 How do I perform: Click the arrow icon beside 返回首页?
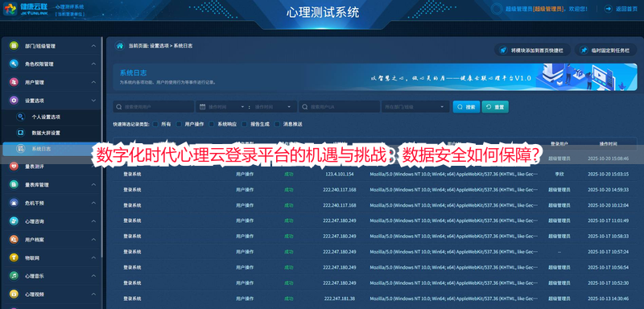click(609, 8)
